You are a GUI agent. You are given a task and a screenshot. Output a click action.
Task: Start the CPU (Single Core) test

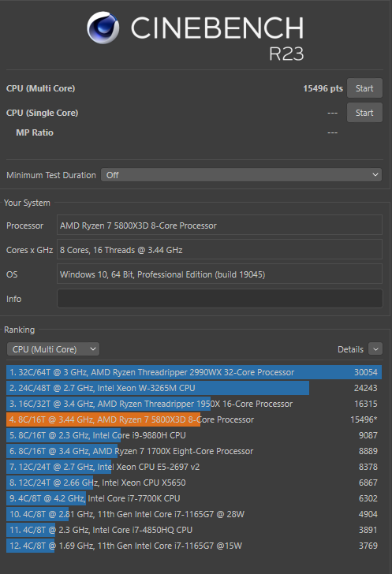click(x=364, y=113)
